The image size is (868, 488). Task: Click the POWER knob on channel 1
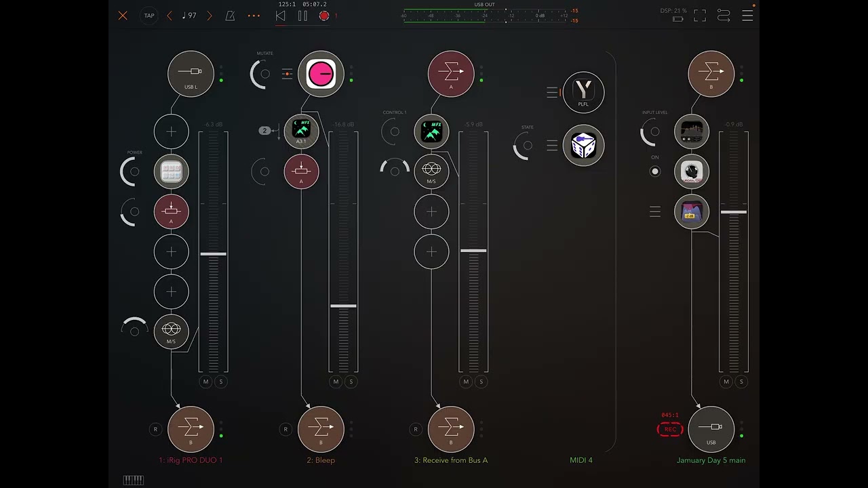tap(134, 171)
